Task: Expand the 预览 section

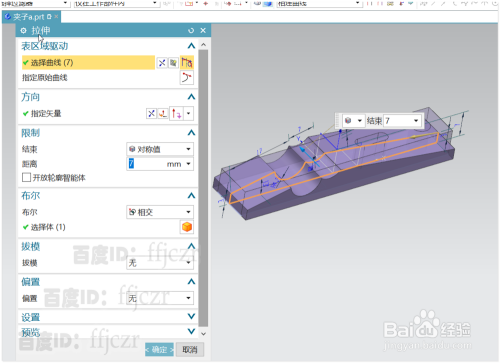Action: pos(191,331)
